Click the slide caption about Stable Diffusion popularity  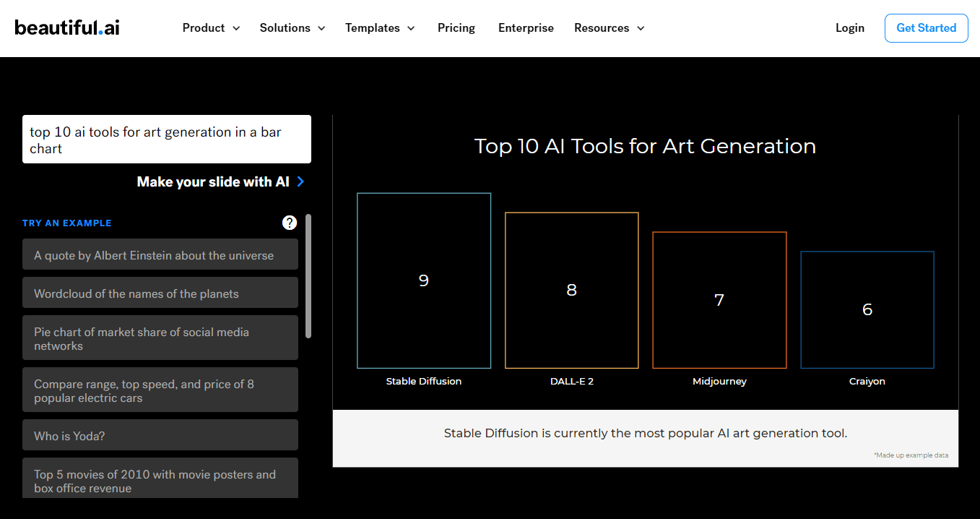tap(646, 433)
